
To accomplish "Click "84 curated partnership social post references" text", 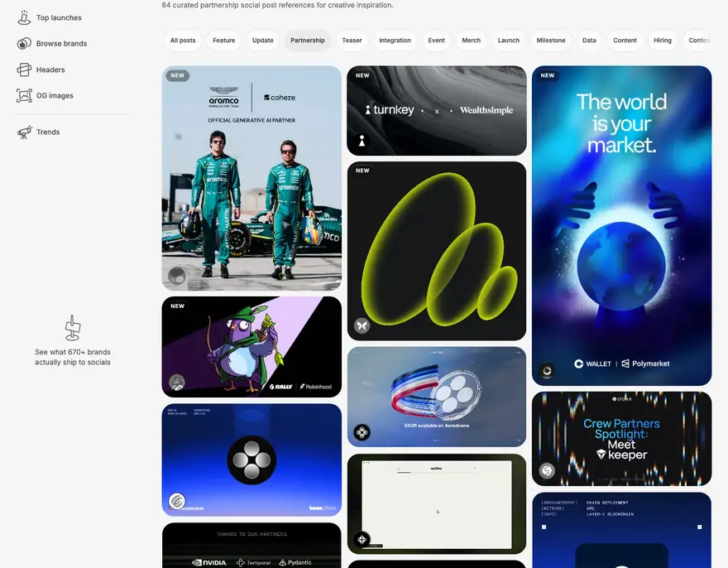I will coord(277,5).
